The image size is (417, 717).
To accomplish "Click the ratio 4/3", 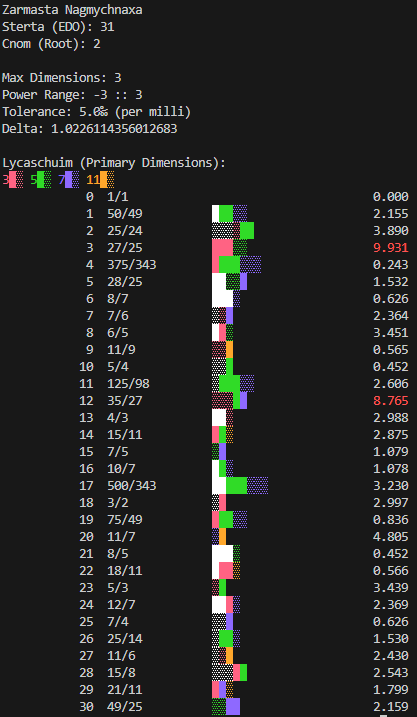I will tap(118, 418).
